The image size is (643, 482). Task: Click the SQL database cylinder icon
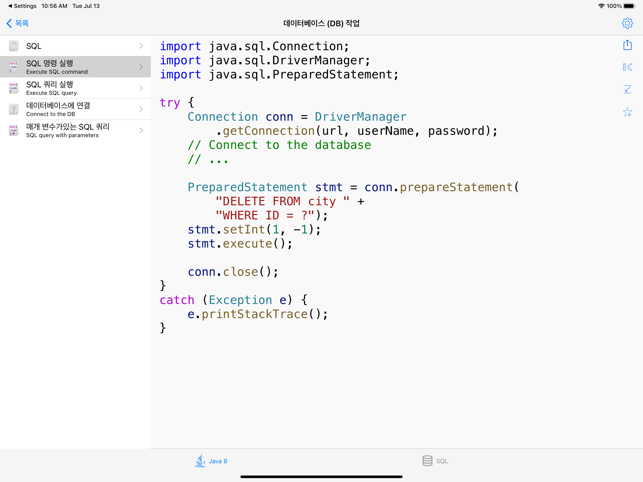click(427, 461)
